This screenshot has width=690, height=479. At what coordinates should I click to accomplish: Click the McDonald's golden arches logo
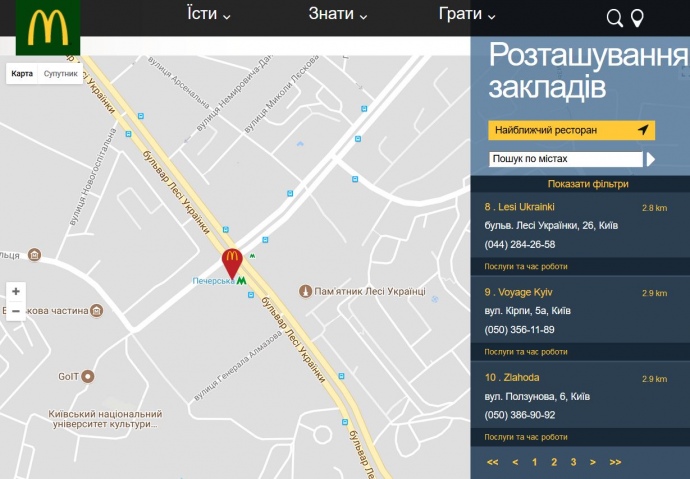click(48, 27)
